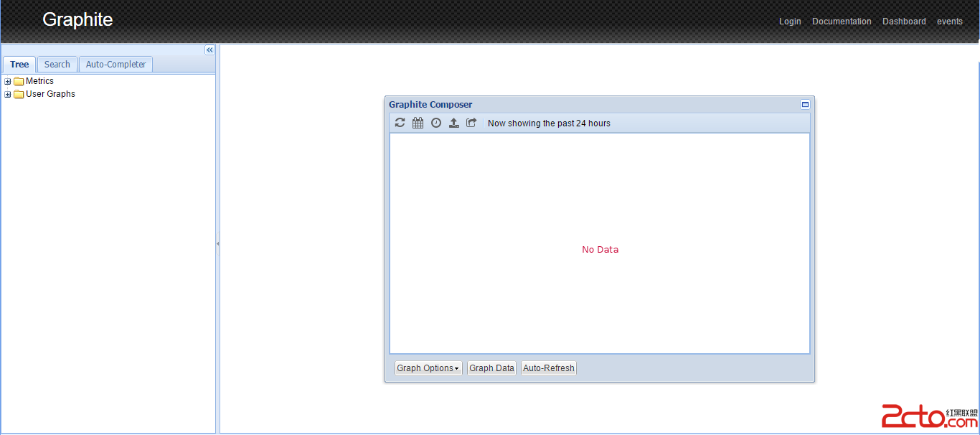Click the Graph Data button
The width and height of the screenshot is (980, 435).
491,368
